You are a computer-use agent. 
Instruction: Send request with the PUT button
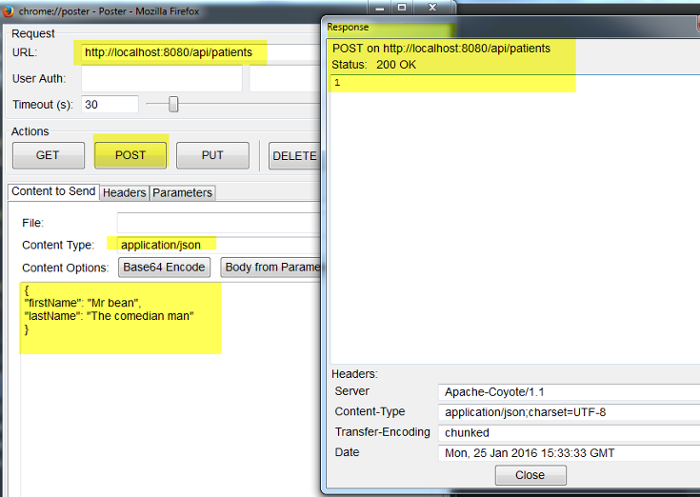[212, 155]
